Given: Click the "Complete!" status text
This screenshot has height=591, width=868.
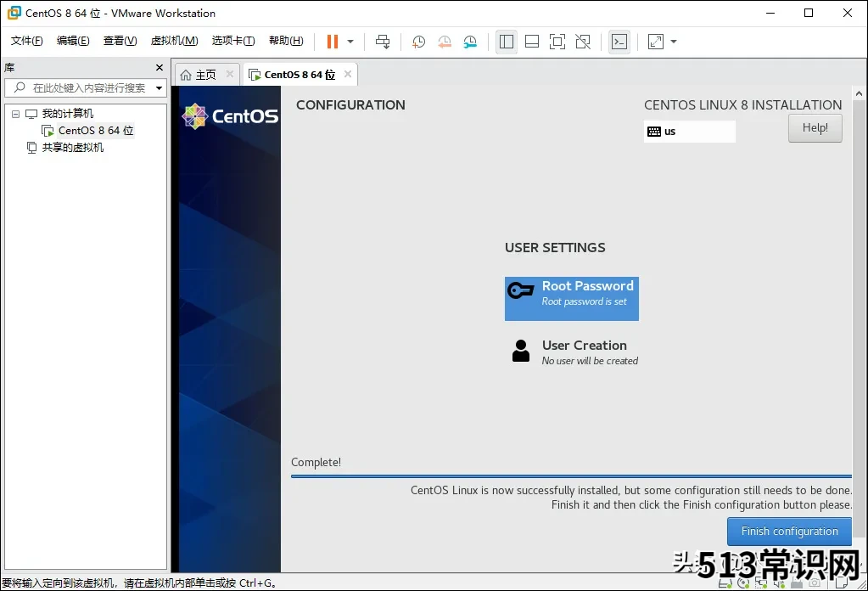Looking at the screenshot, I should 316,462.
